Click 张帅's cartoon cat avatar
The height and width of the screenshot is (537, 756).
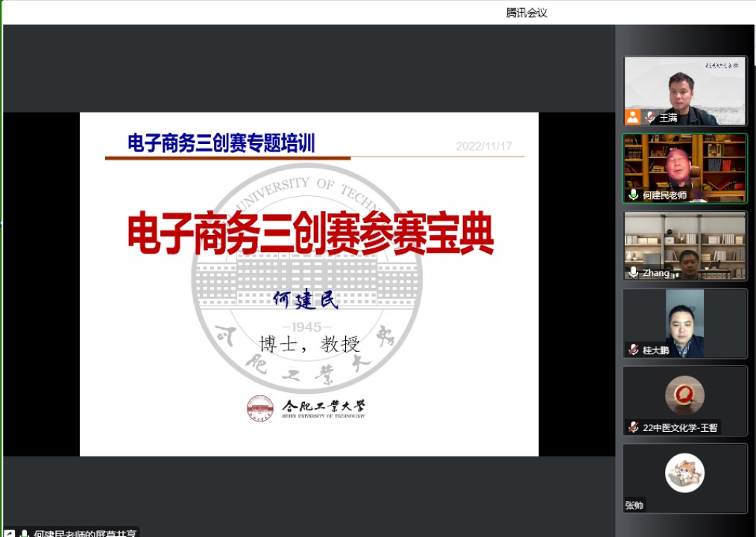[x=684, y=473]
